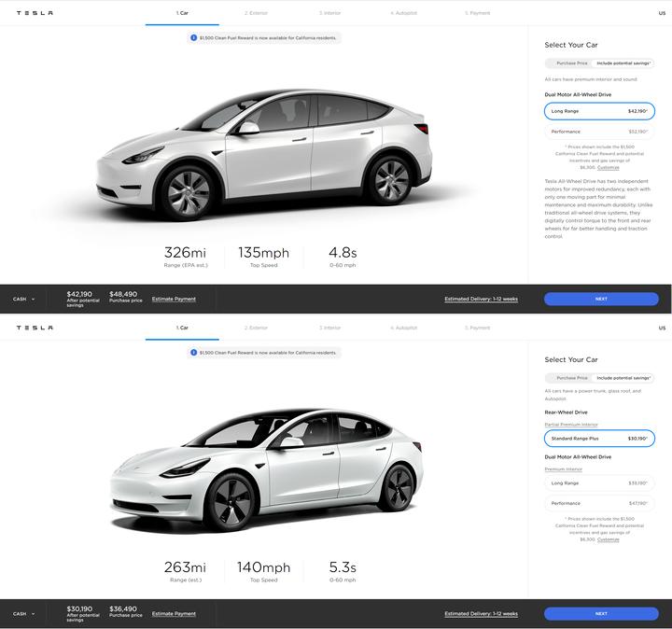672x629 pixels.
Task: Switch to 5. Payment tab on 263mi page
Action: pyautogui.click(x=478, y=328)
